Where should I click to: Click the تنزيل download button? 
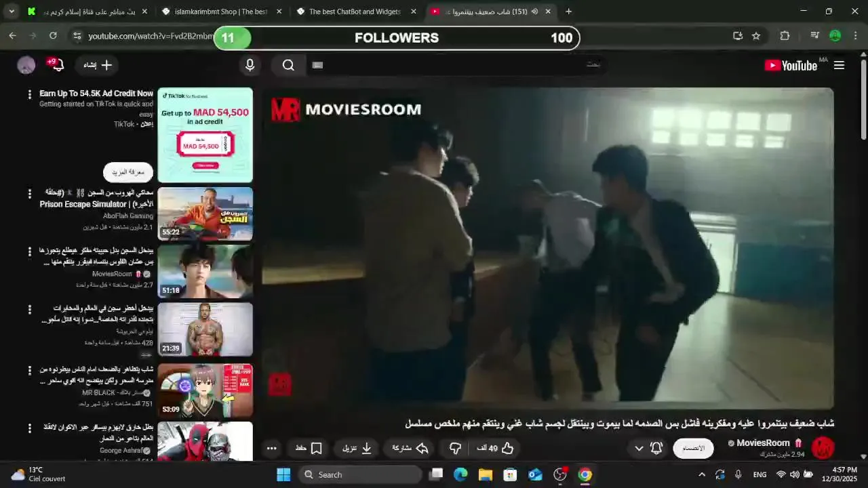(x=357, y=448)
